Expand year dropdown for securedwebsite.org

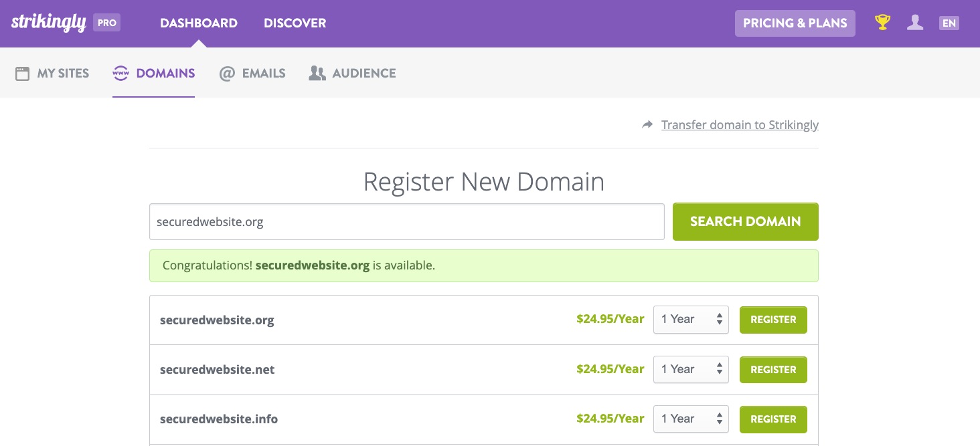[x=691, y=320]
